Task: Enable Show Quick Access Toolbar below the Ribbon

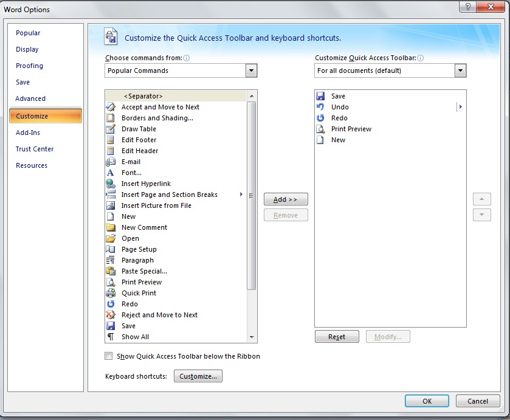Action: [109, 356]
